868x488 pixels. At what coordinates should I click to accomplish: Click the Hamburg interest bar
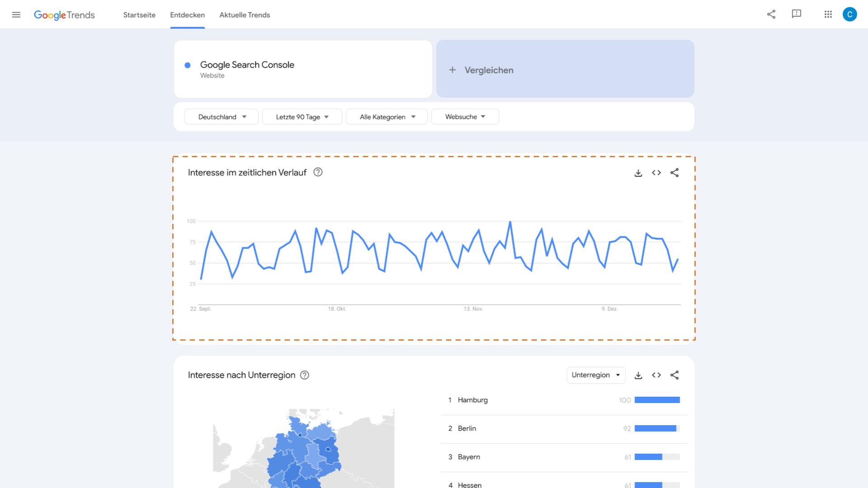[x=657, y=400]
